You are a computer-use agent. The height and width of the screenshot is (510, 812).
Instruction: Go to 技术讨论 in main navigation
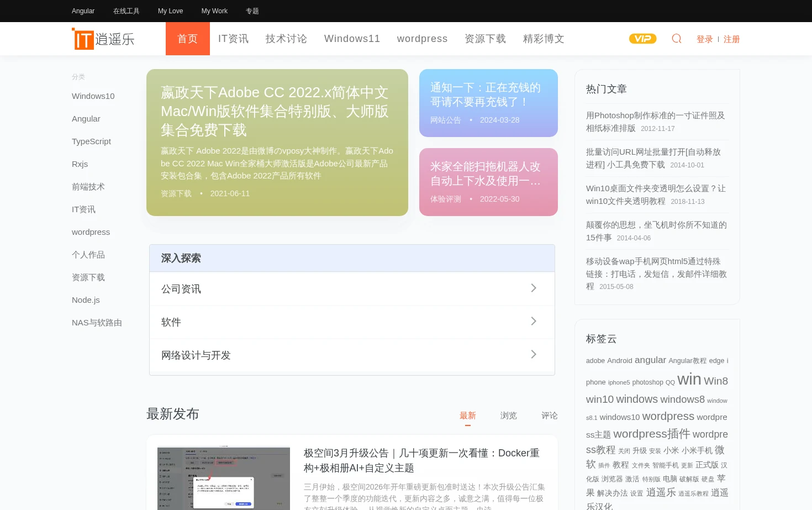(x=286, y=39)
